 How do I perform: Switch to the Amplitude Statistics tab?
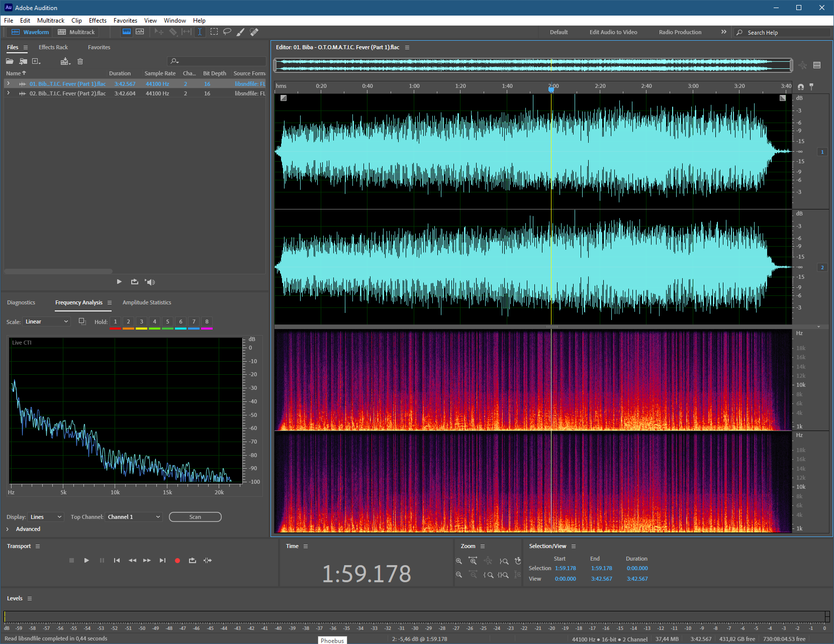(147, 302)
